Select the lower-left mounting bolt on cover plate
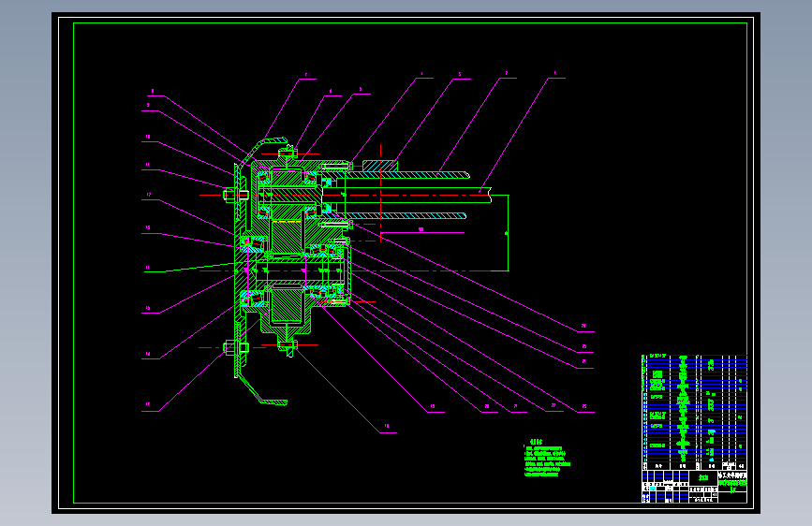 [236, 347]
